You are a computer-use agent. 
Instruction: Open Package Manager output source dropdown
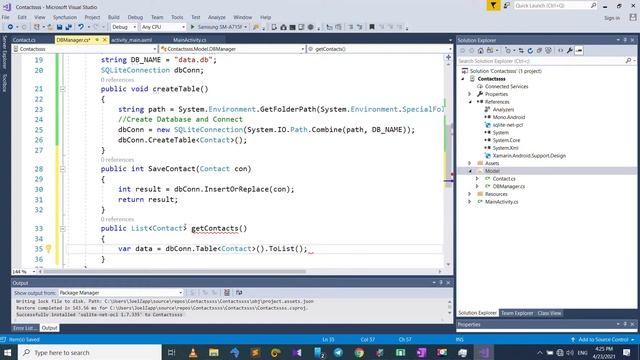[121, 293]
